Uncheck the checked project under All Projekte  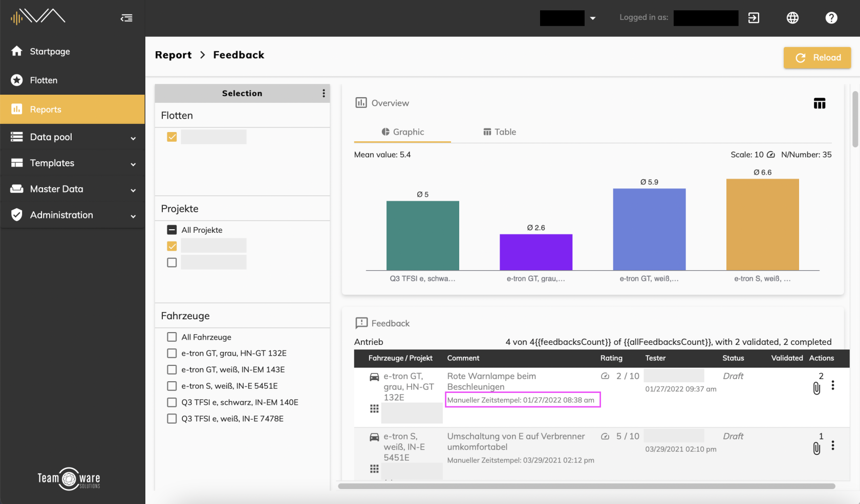(172, 246)
